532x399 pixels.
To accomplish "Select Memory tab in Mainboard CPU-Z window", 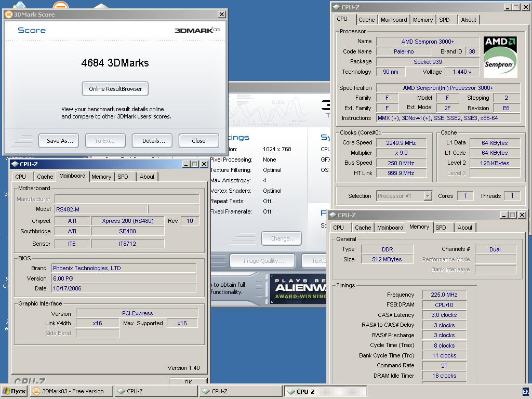I will point(101,177).
